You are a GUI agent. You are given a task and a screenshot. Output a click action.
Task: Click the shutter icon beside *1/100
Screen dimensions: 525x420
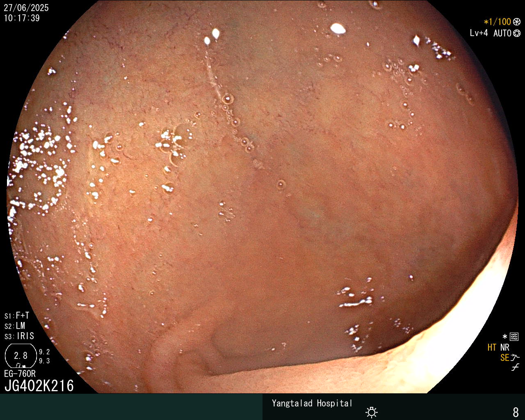pos(517,22)
